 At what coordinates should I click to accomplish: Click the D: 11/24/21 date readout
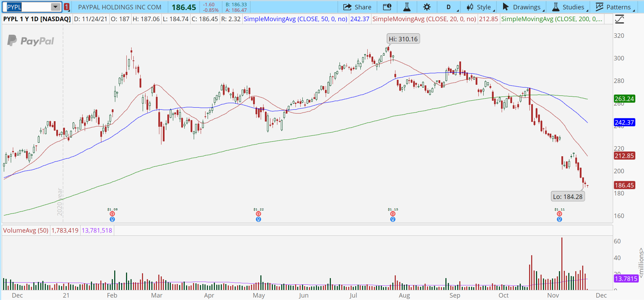pos(91,19)
